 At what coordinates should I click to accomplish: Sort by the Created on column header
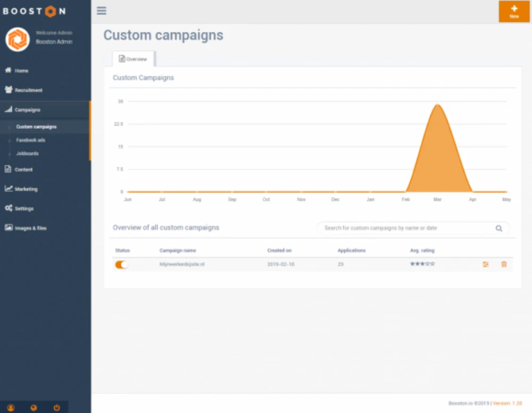pyautogui.click(x=279, y=250)
